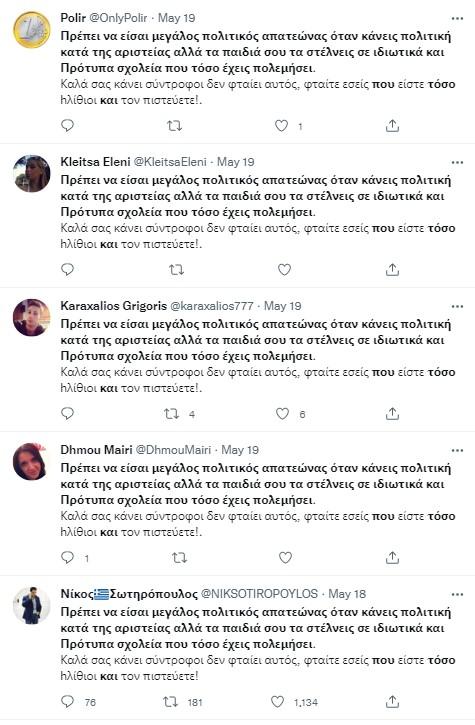Open more options on Polir's tweet
The image size is (475, 725).
[457, 18]
